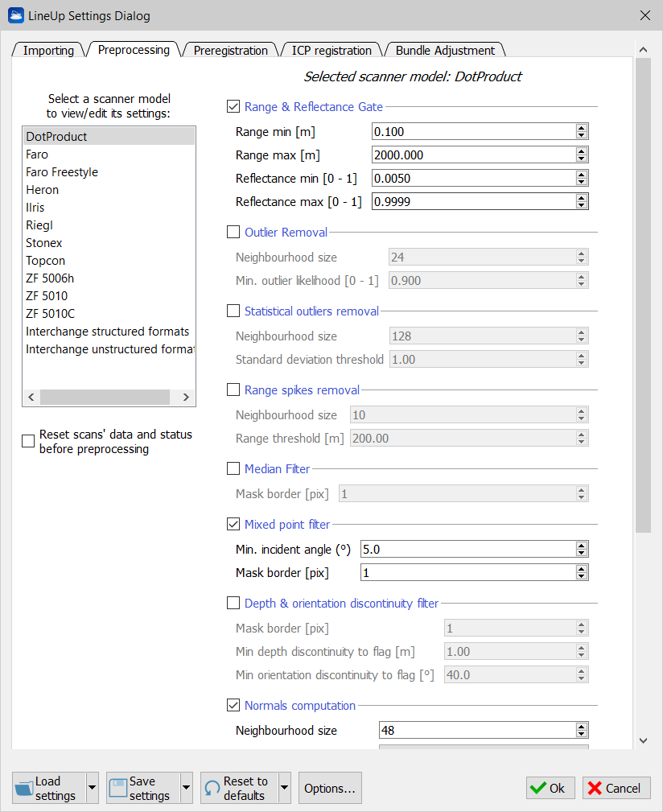Click the red X Cancel button

click(616, 789)
